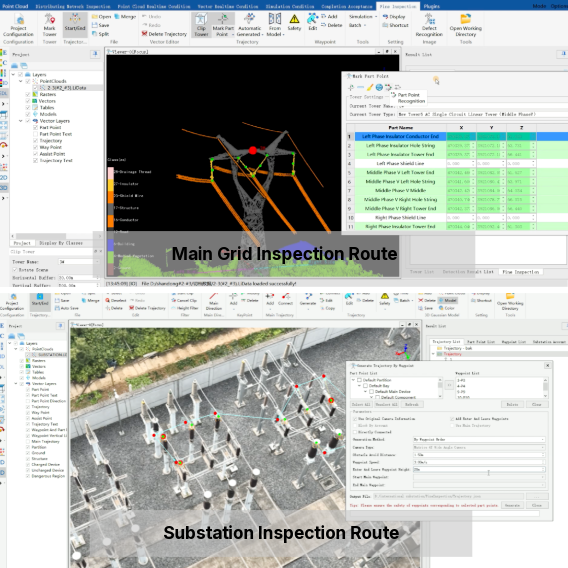Open the Completion Acceptance tab
Screen dimensions: 568x568
(x=346, y=6)
